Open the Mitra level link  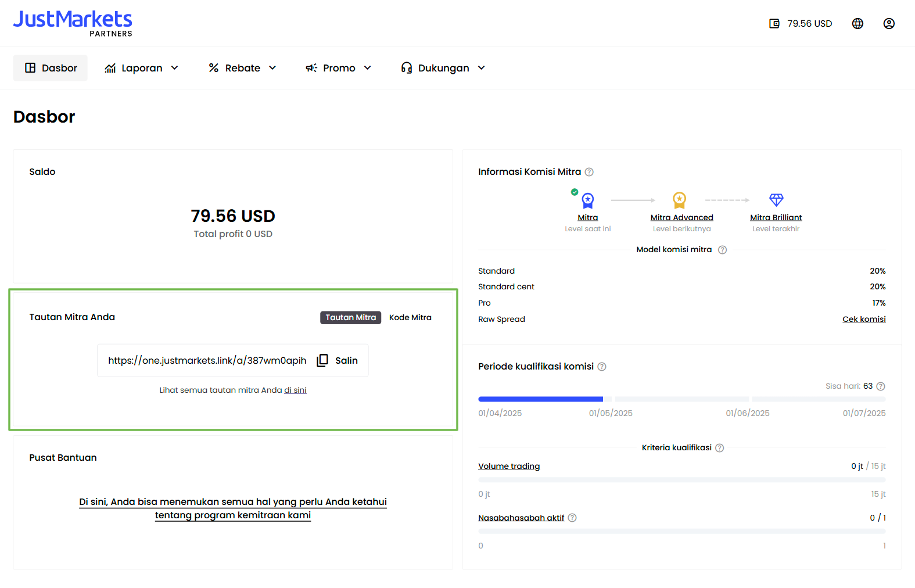(588, 218)
